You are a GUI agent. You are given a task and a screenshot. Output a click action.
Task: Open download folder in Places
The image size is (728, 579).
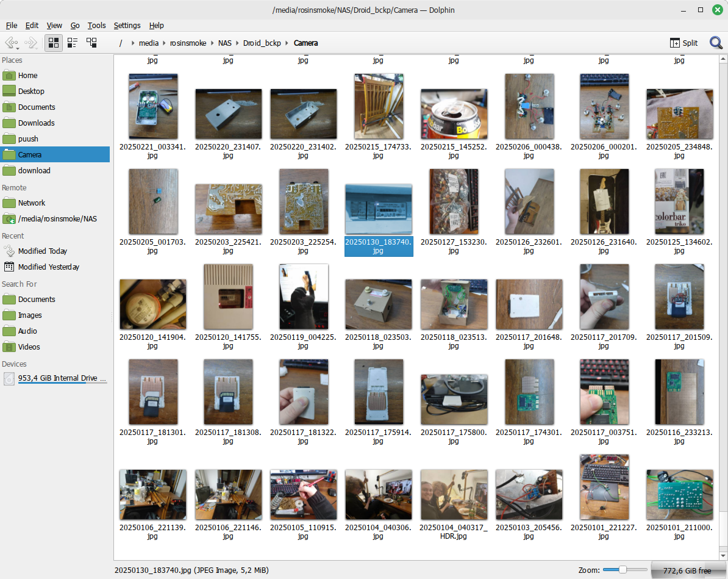55,171
